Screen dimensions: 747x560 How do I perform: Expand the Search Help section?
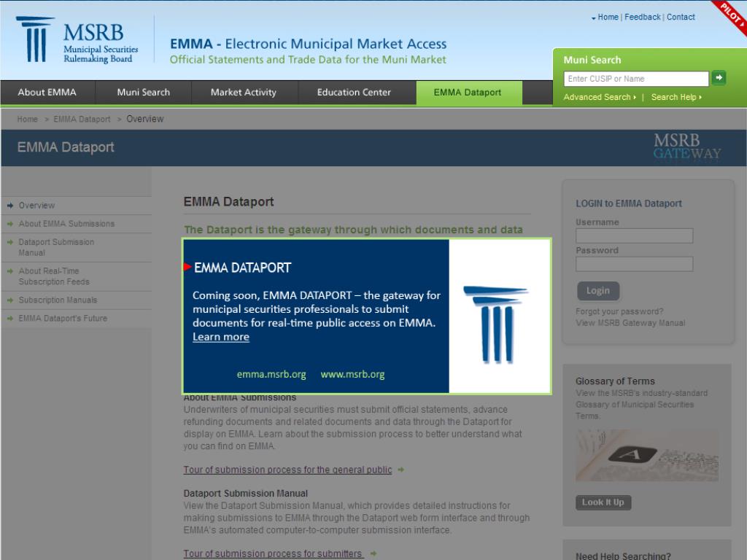coord(675,96)
